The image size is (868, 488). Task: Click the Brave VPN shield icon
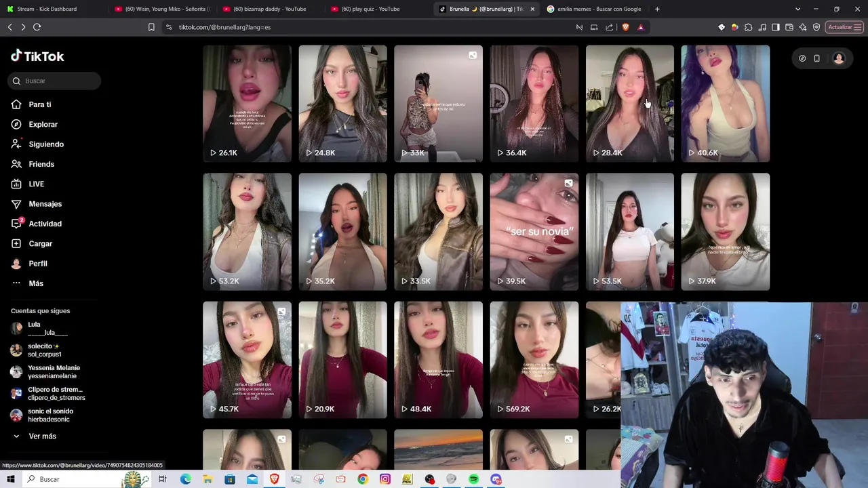pyautogui.click(x=816, y=27)
